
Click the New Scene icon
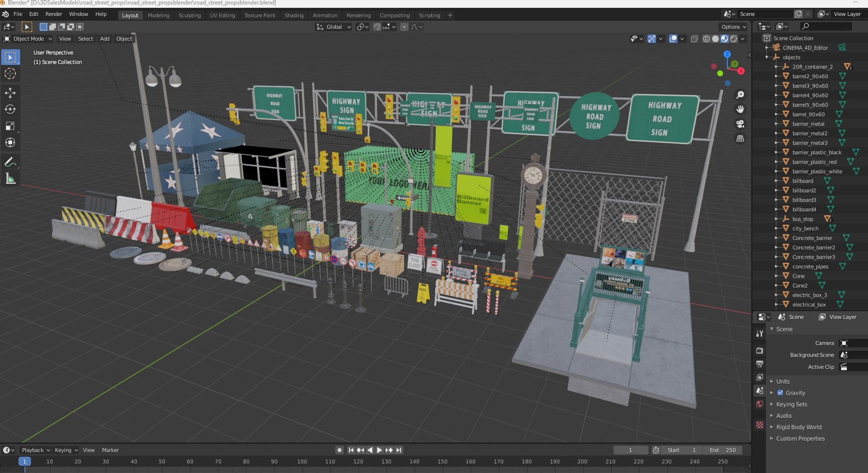tap(798, 14)
